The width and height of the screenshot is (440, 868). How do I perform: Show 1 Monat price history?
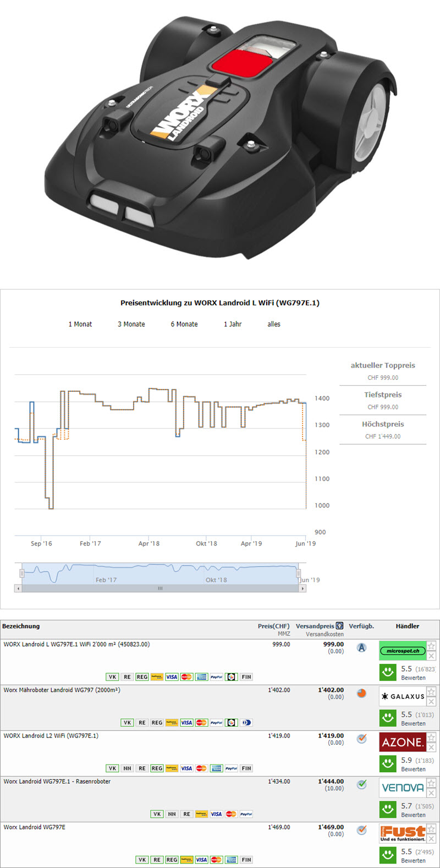click(80, 324)
